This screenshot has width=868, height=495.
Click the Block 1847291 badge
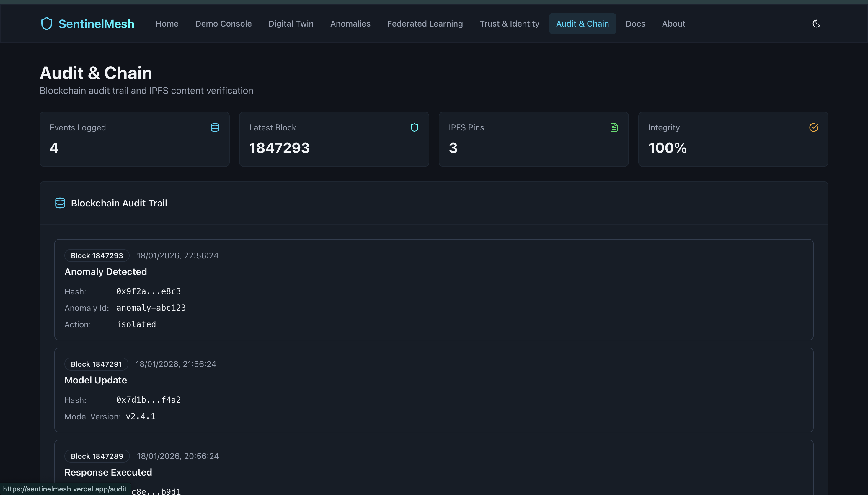[x=96, y=364]
